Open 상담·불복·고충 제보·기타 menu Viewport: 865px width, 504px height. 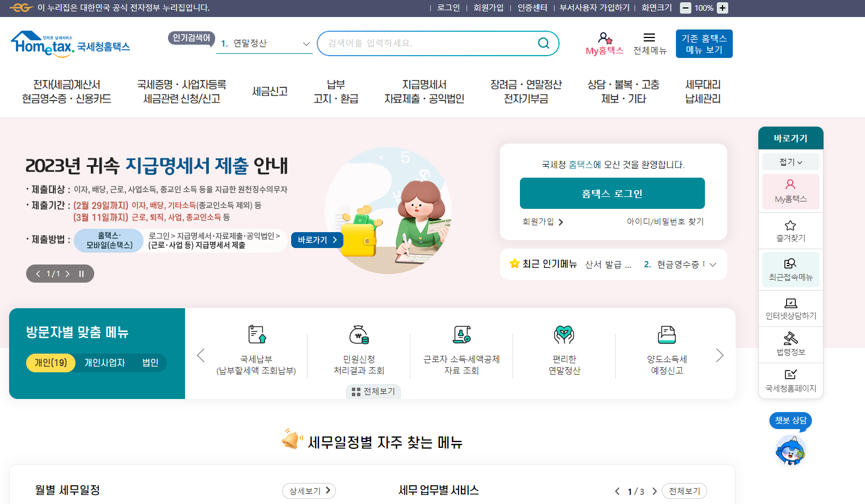[x=624, y=92]
